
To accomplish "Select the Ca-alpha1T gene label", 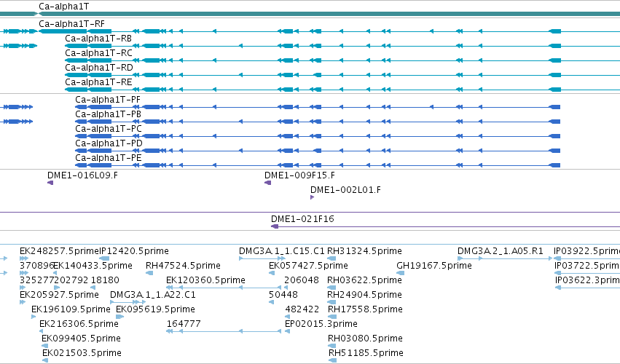I will [x=63, y=7].
